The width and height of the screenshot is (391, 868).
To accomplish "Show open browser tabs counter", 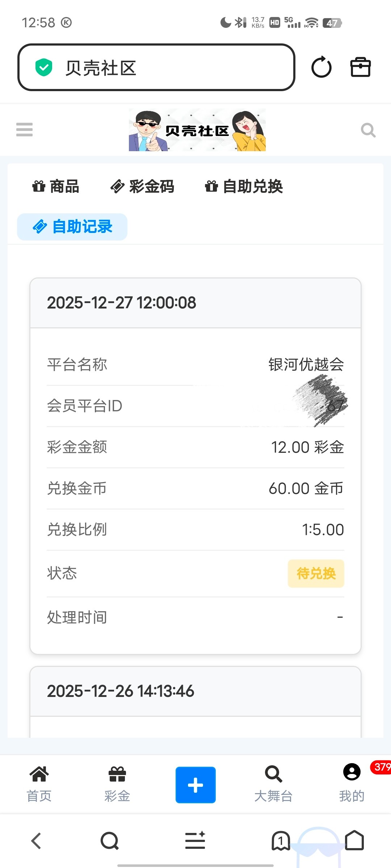I will tap(281, 841).
